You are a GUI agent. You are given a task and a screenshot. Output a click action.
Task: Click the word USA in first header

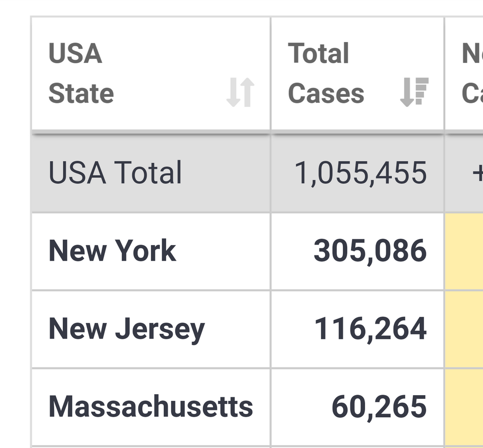point(75,53)
